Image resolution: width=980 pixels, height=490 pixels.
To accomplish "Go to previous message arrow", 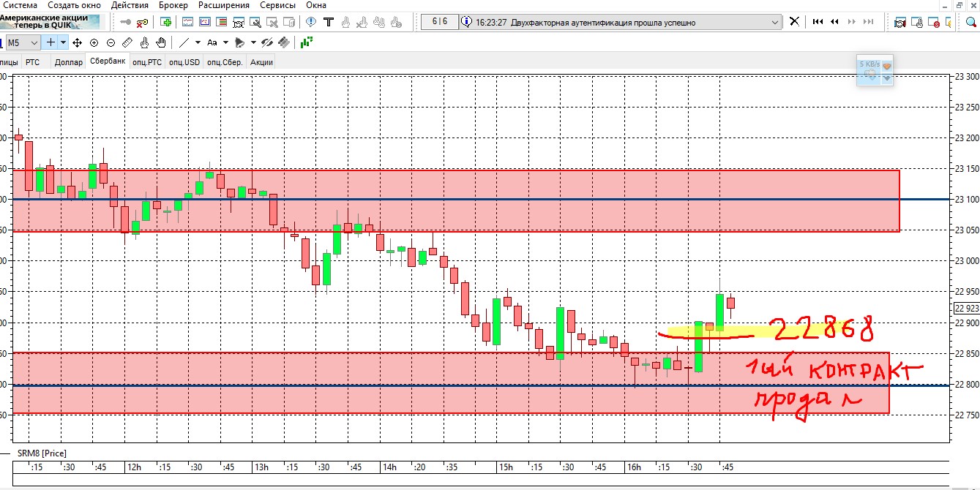I will coord(834,21).
